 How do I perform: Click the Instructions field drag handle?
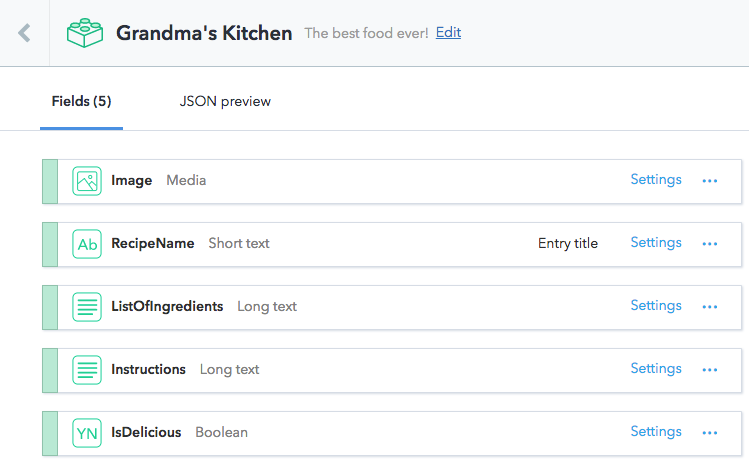[50, 370]
